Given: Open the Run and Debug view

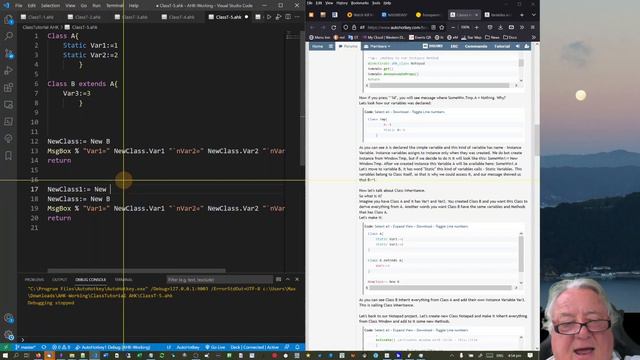Looking at the screenshot, I should click(x=8, y=70).
